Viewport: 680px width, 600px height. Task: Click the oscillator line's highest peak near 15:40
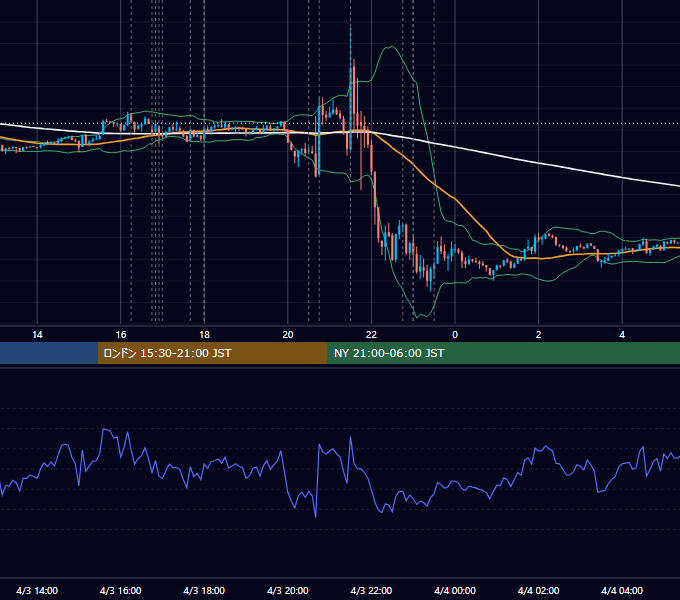click(104, 429)
